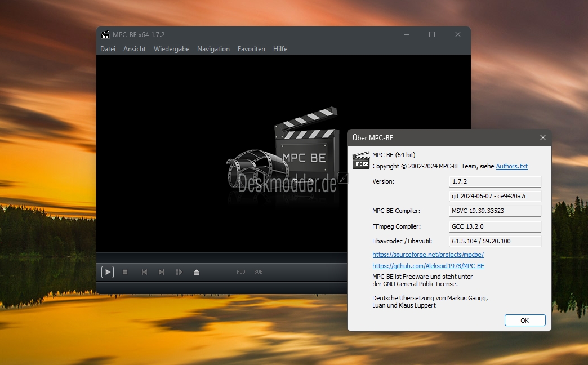Click the MPC-BE icon in the main title bar
The image size is (588, 365).
(x=105, y=34)
